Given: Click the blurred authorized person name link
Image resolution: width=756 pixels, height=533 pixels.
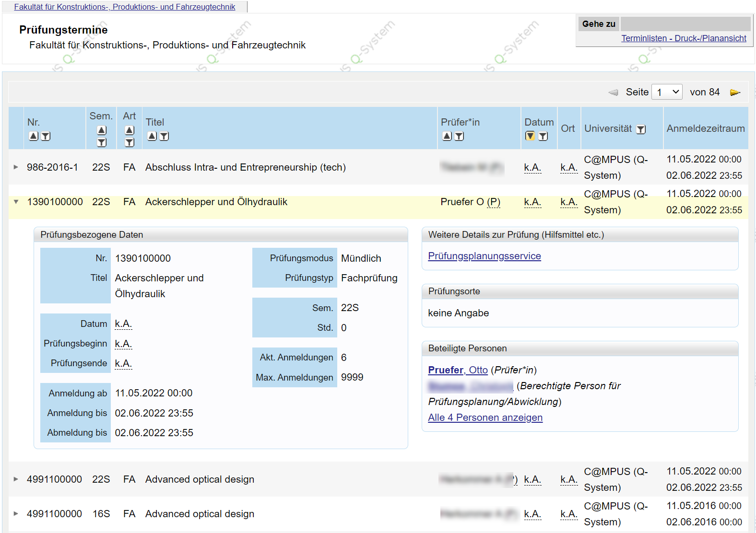Looking at the screenshot, I should (x=471, y=386).
